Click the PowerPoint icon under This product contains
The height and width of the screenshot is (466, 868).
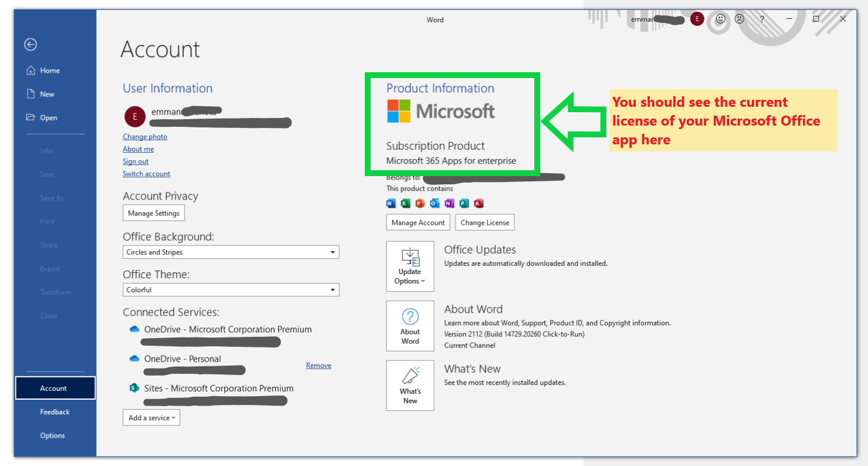(x=420, y=204)
